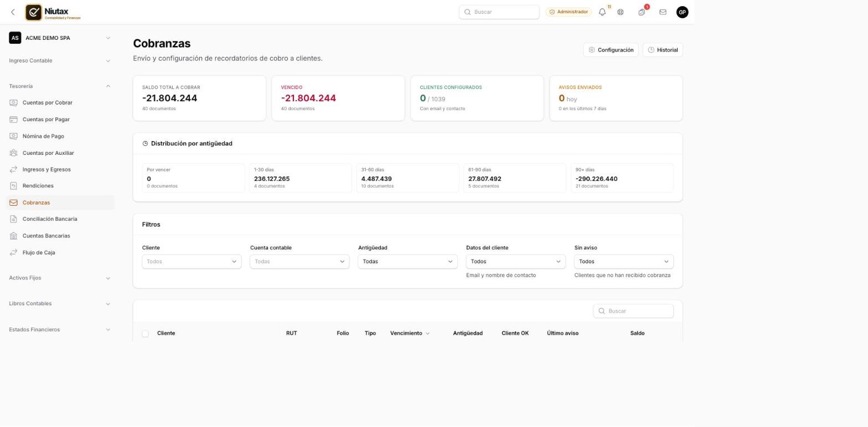Click the Vencido -21.804.244 amount
This screenshot has height=427, width=868.
[x=308, y=98]
